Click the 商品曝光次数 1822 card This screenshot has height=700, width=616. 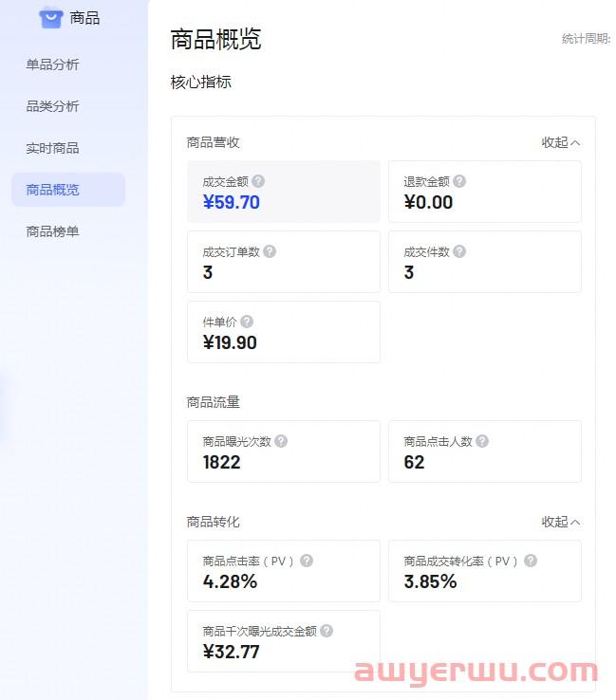[284, 451]
